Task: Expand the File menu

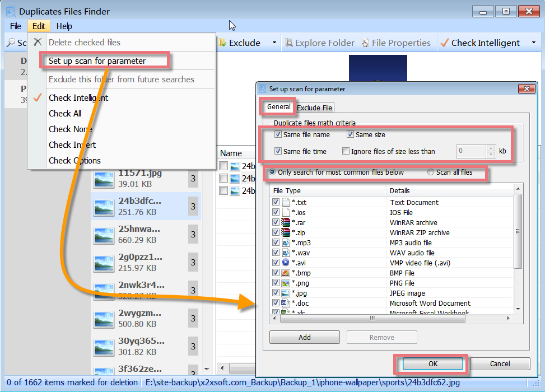Action: 15,26
